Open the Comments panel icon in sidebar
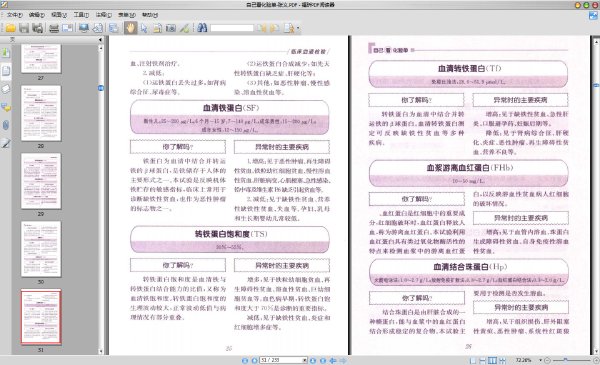Screen dimensions: 600x365 point(6,107)
